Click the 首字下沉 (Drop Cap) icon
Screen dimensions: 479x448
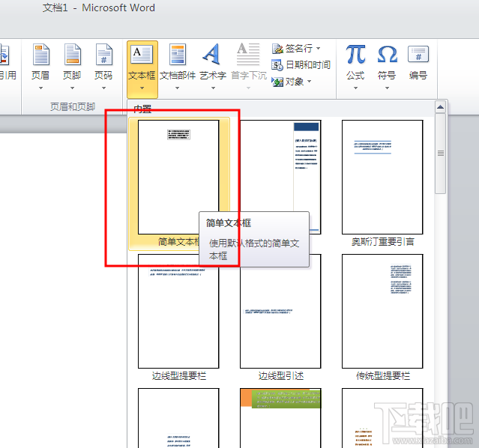[x=248, y=55]
